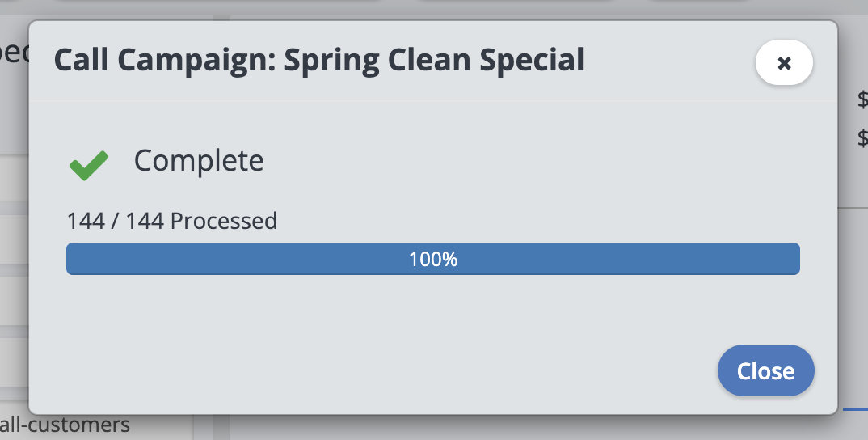Click the blue underline below the Close button
Viewport: 868px width, 440px height.
click(x=855, y=409)
